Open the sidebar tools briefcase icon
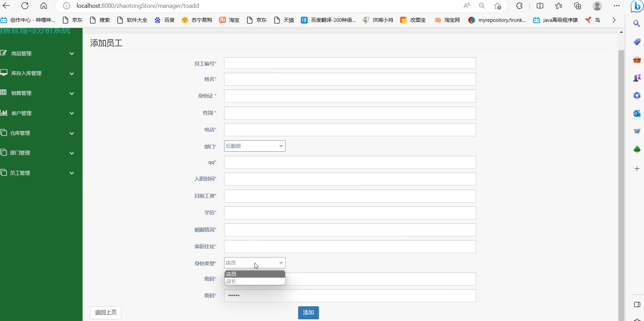 [637, 60]
